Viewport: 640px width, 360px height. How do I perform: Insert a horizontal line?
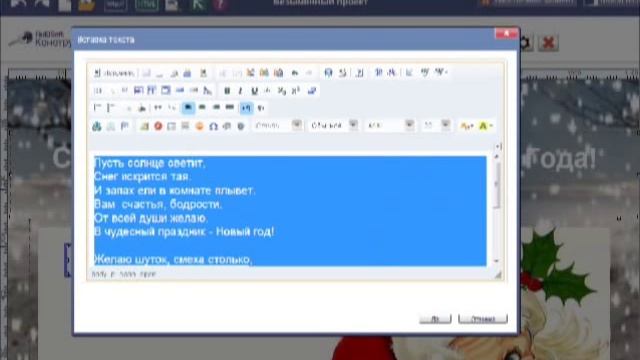tap(185, 126)
